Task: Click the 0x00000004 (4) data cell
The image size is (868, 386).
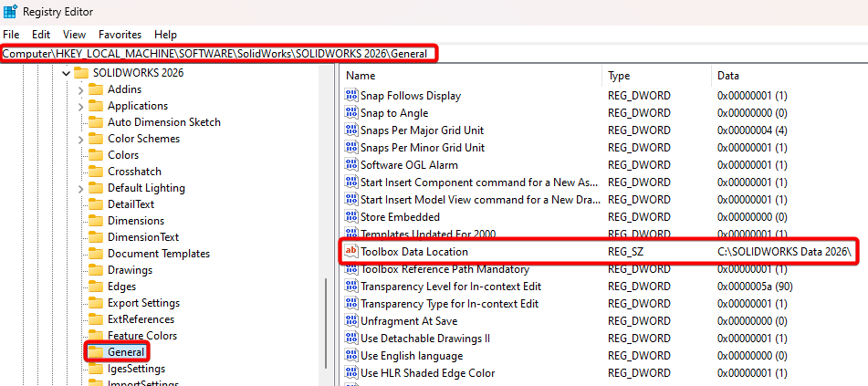Action: point(752,130)
